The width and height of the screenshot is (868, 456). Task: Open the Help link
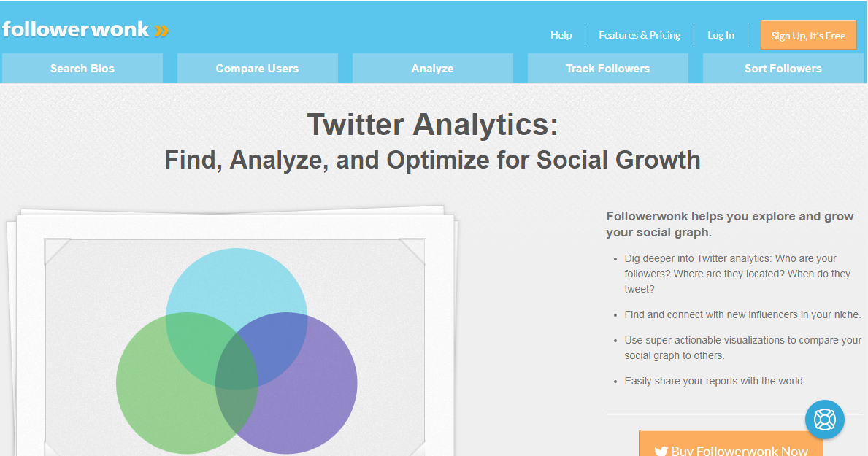(561, 36)
